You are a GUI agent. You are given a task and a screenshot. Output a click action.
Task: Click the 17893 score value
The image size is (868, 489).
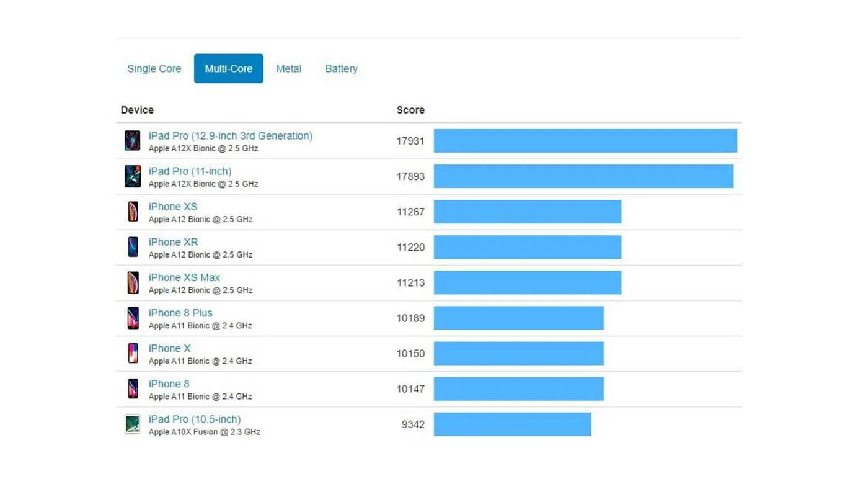(x=410, y=176)
